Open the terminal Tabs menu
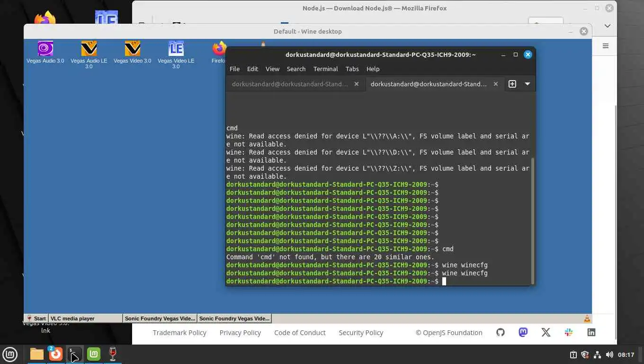The image size is (644, 364). (352, 69)
